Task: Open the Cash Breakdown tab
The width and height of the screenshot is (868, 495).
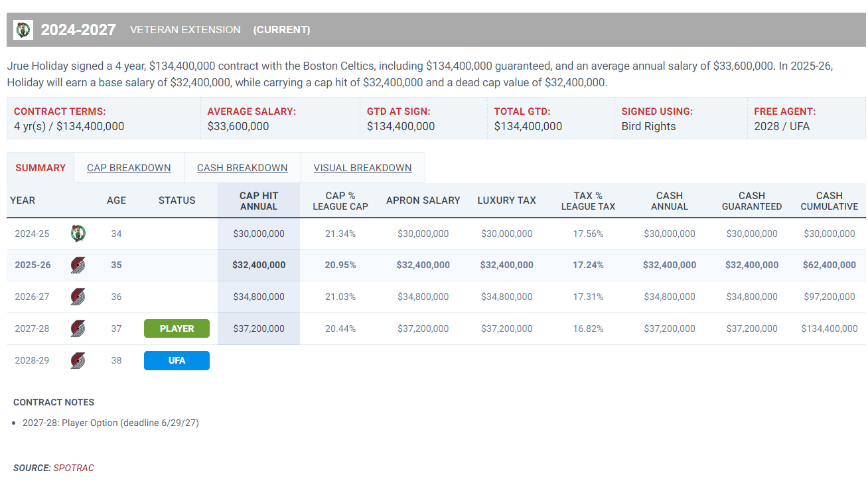Action: [242, 168]
